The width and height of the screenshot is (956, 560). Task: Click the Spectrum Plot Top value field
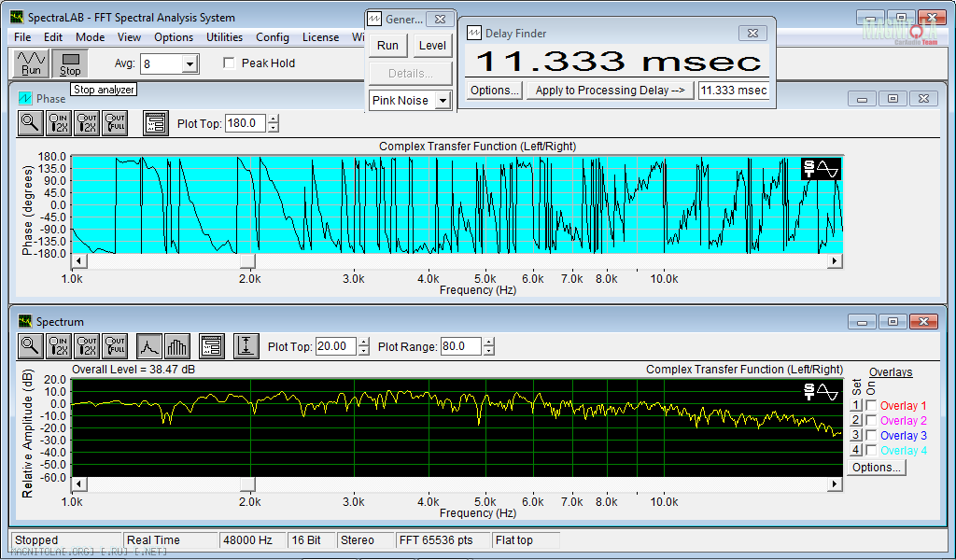coord(336,346)
